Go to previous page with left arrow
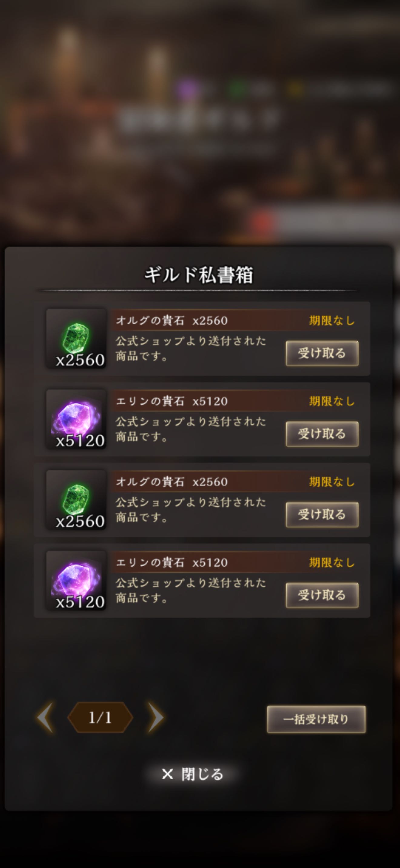Screen dimensions: 400x868 pos(45,718)
